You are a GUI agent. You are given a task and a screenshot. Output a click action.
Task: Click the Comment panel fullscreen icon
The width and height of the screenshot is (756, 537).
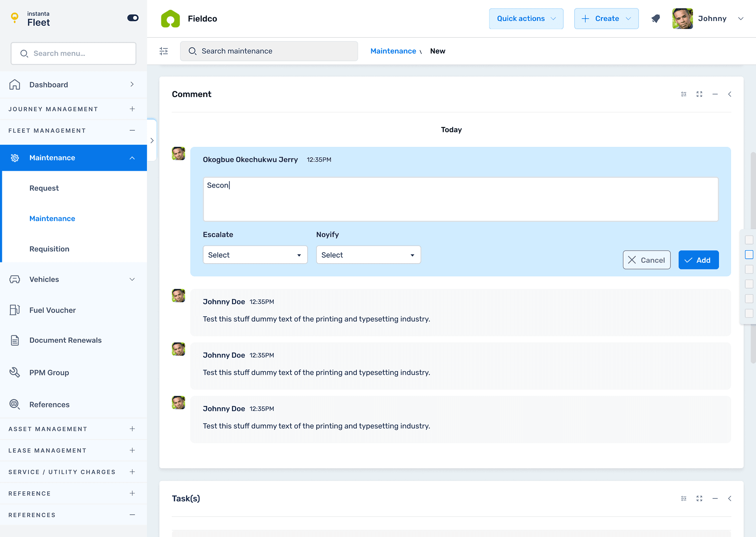(699, 94)
